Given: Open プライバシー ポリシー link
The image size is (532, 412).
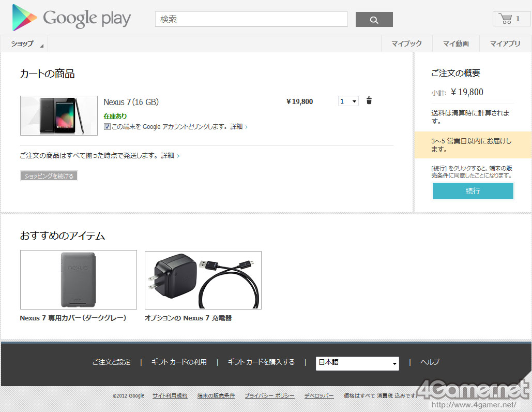Looking at the screenshot, I should coord(269,396).
